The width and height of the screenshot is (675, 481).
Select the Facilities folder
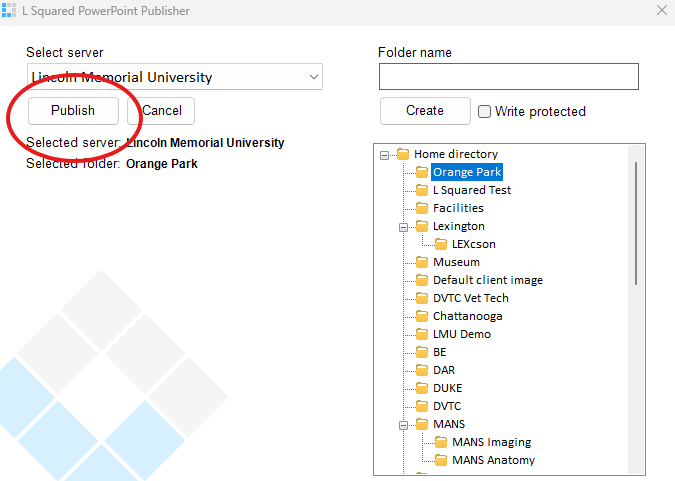[x=458, y=208]
